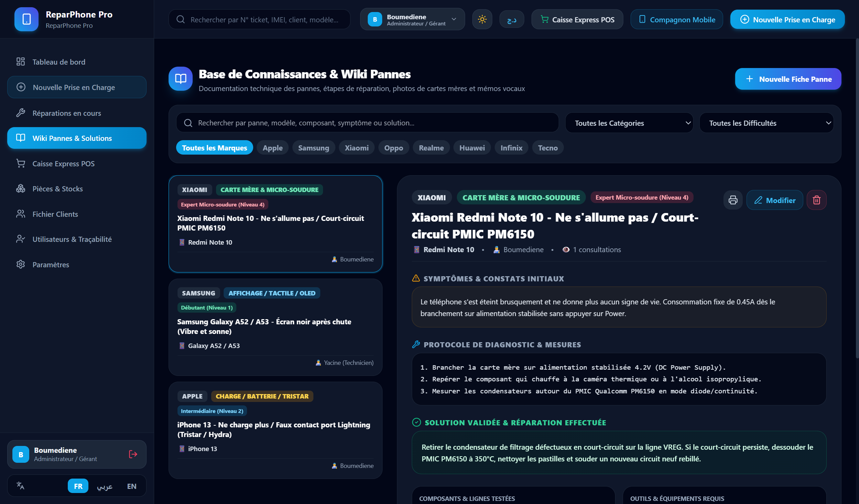This screenshot has width=859, height=504.
Task: Focus the global ticket/IMEI search field
Action: tap(259, 19)
